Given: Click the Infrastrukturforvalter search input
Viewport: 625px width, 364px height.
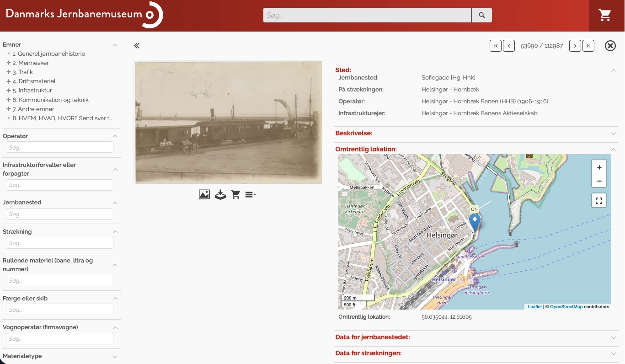Looking at the screenshot, I should 59,185.
